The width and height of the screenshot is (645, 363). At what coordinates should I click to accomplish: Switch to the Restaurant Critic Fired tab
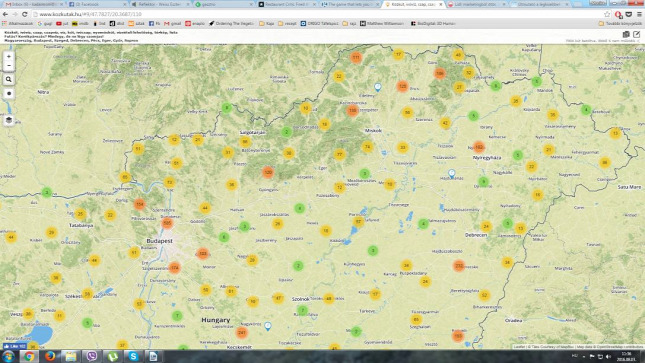coord(287,4)
